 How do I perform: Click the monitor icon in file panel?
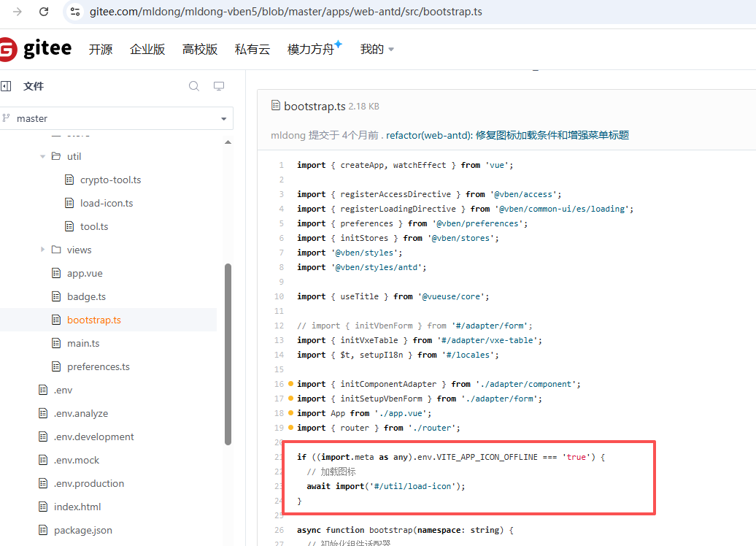click(218, 86)
